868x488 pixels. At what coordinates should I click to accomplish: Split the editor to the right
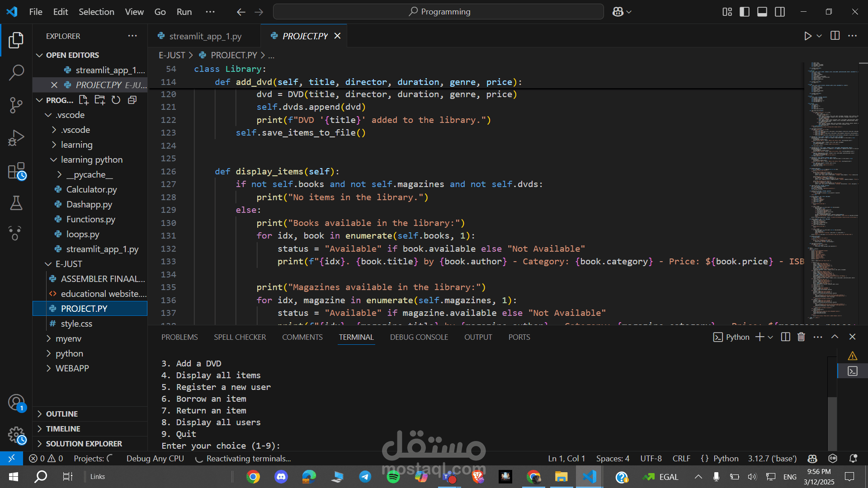click(x=835, y=36)
